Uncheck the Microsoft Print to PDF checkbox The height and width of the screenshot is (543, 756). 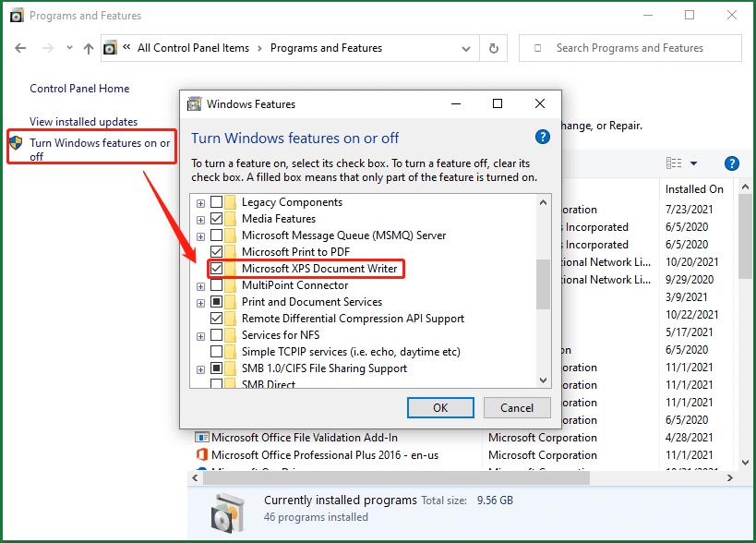[x=217, y=252]
